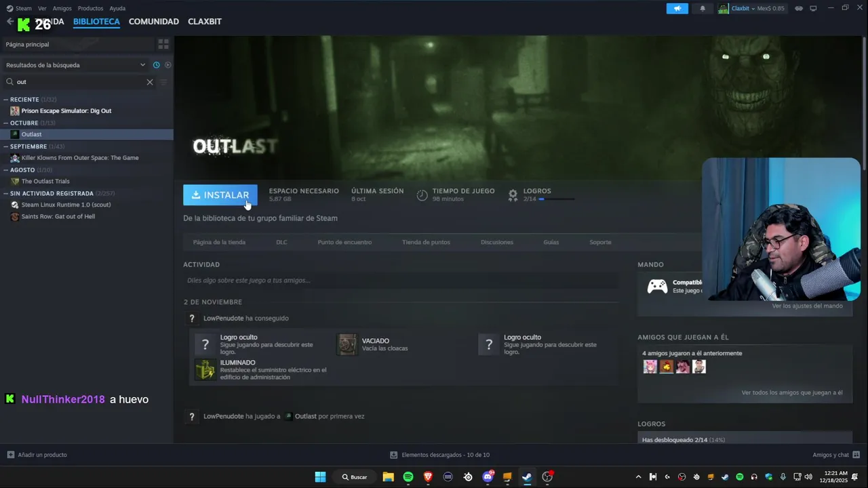Open Ver los ajustes del mando
The width and height of the screenshot is (868, 488).
tap(807, 306)
